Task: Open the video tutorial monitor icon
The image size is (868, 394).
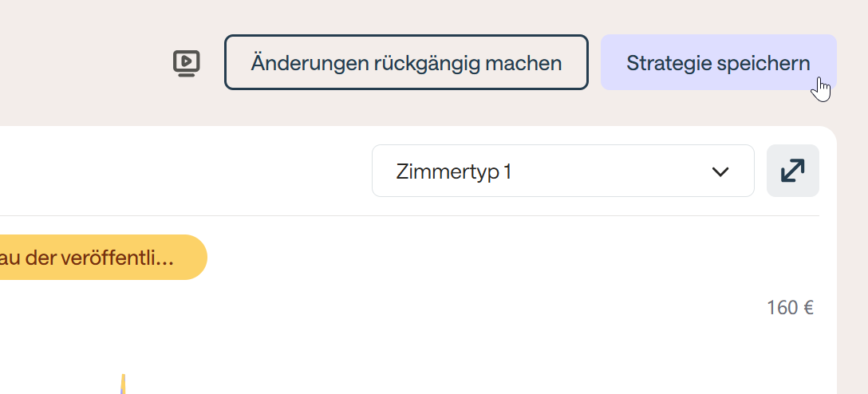Action: 187,63
